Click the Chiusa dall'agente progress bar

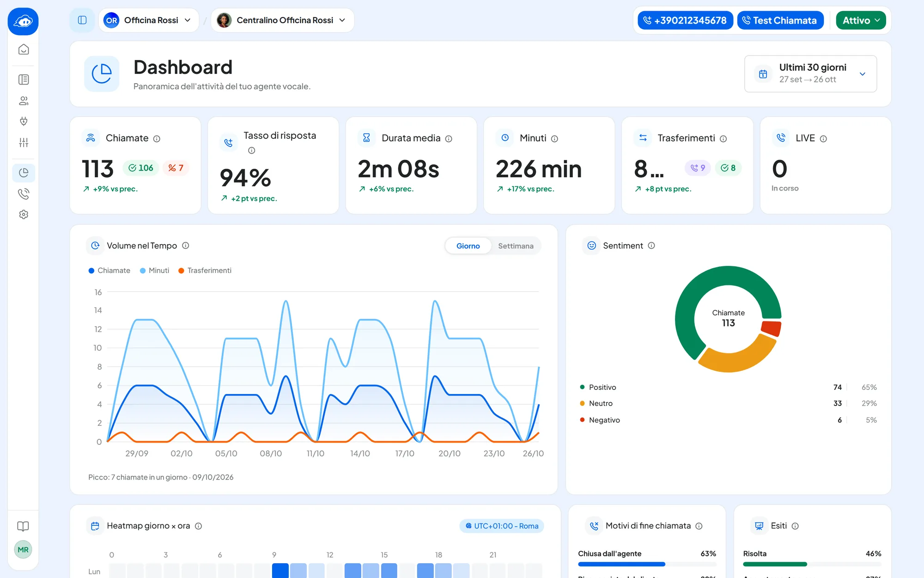coord(647,564)
